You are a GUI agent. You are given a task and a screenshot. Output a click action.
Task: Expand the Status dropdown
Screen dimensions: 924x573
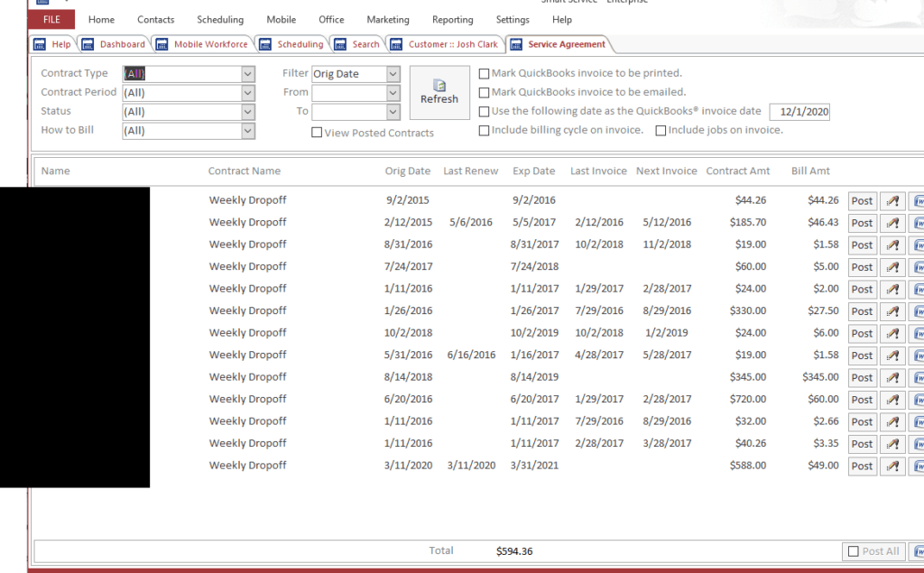point(248,111)
